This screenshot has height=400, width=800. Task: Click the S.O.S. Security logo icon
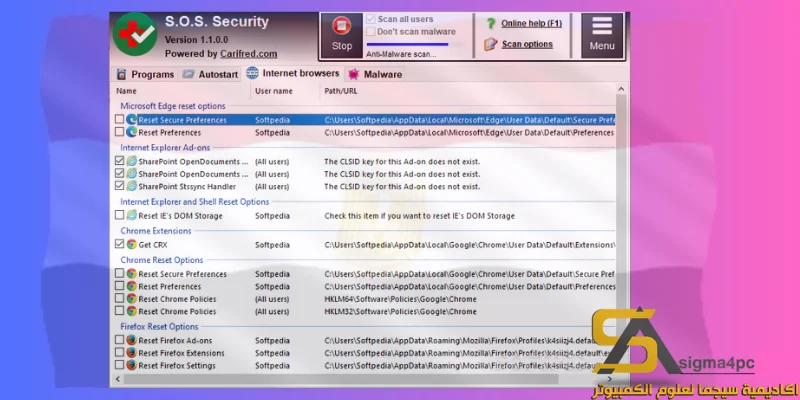[135, 35]
